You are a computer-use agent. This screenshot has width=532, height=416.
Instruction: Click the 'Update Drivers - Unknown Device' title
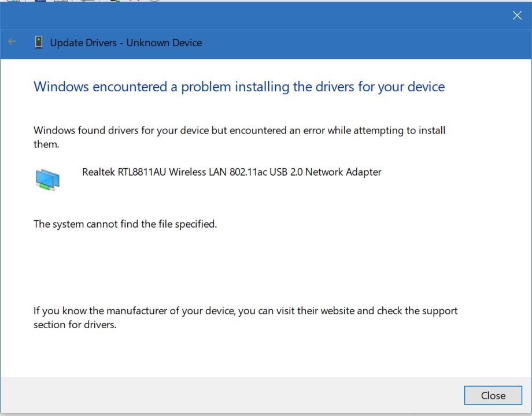(x=126, y=43)
